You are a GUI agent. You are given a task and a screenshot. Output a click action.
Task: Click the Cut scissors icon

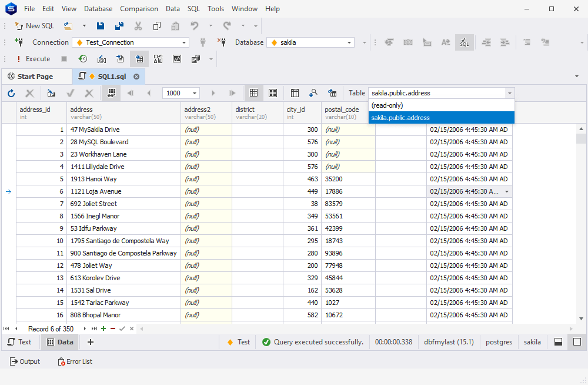[138, 26]
